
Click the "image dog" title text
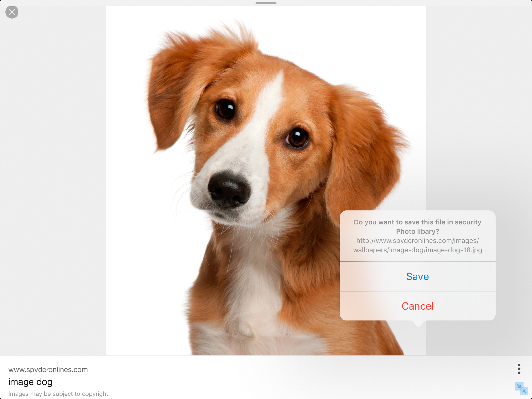tap(30, 382)
